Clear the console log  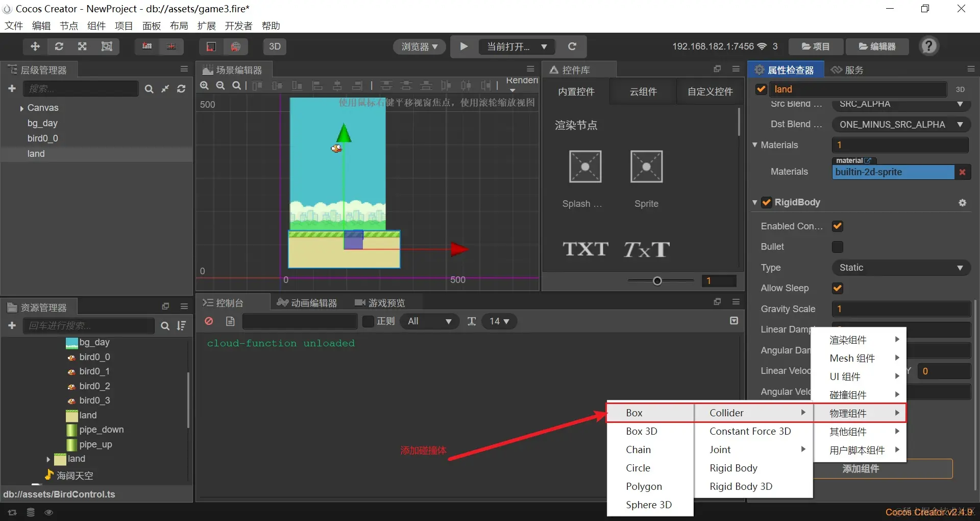click(209, 321)
